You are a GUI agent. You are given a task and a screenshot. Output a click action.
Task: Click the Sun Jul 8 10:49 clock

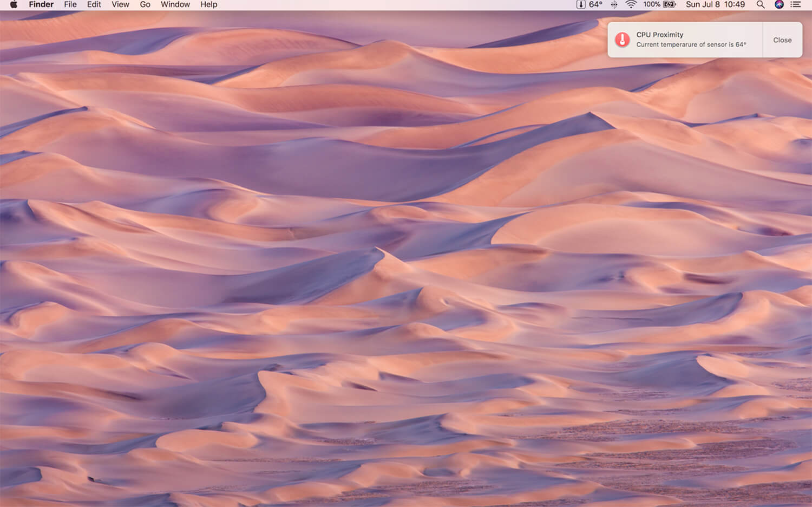715,4
